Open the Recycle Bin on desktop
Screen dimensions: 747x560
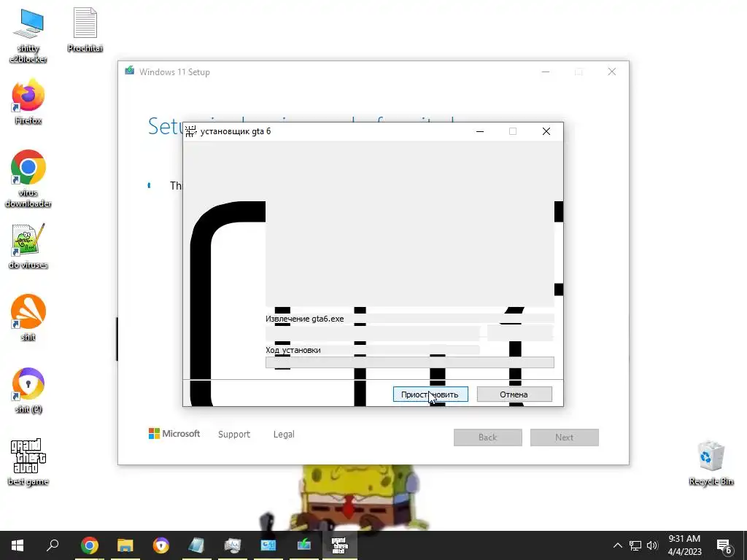[711, 463]
